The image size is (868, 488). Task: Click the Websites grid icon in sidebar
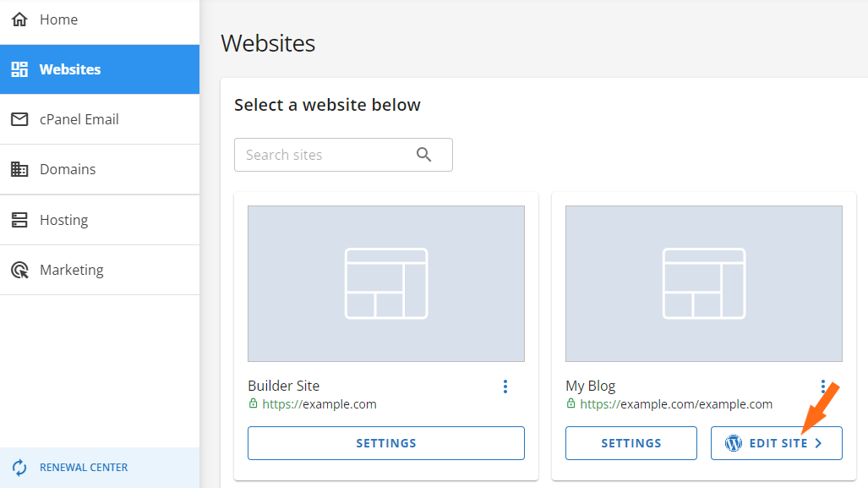click(x=19, y=69)
